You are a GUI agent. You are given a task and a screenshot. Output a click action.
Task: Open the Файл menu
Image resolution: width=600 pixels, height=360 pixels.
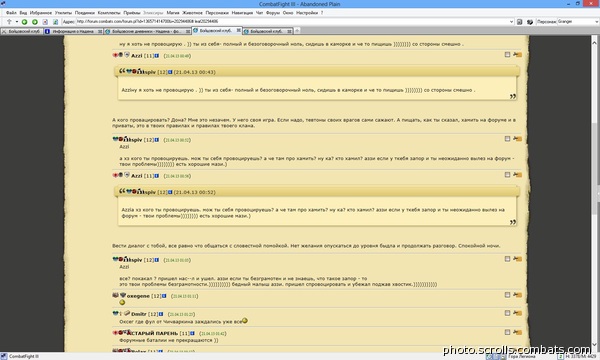click(11, 13)
